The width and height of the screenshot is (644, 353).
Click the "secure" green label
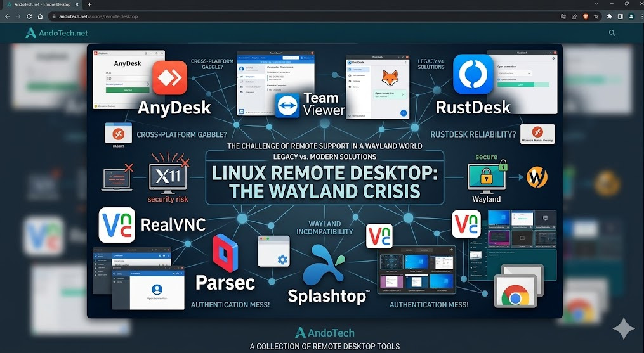pyautogui.click(x=486, y=157)
